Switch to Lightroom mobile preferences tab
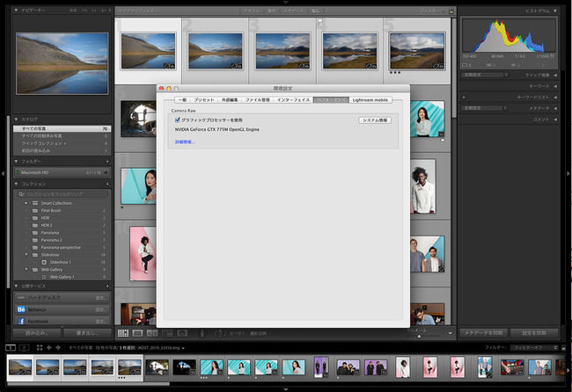 pyautogui.click(x=370, y=100)
